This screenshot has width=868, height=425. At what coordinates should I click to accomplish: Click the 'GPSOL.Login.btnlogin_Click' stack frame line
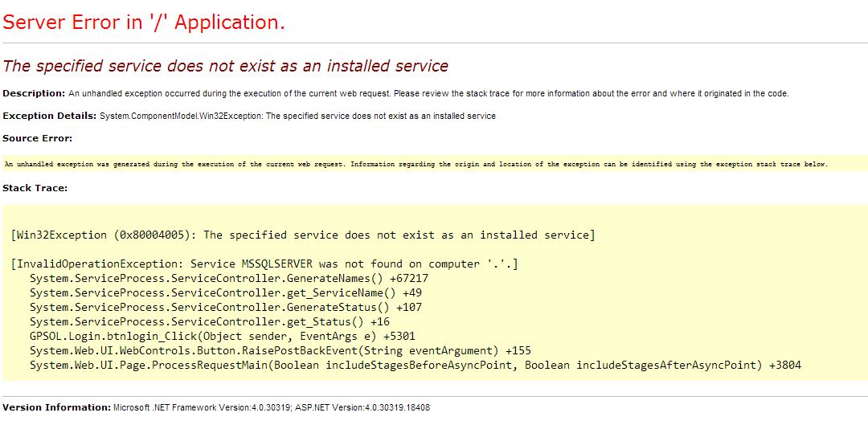pos(223,336)
